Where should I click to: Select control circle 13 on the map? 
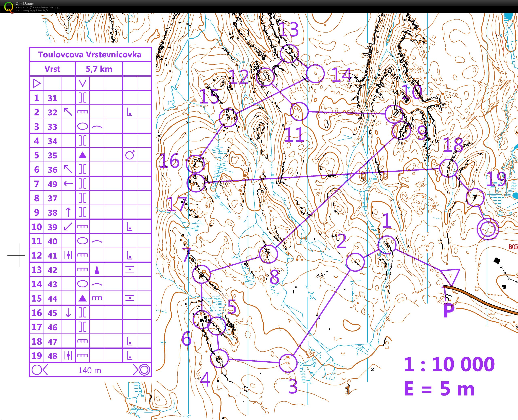(x=289, y=54)
